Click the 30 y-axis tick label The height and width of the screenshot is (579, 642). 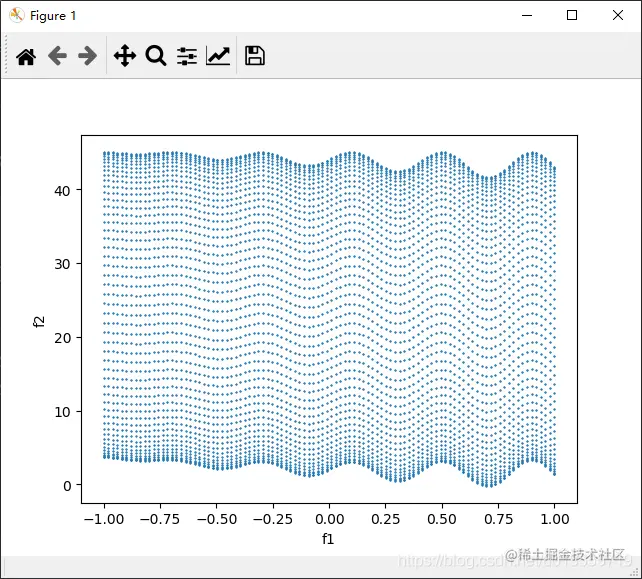point(62,265)
